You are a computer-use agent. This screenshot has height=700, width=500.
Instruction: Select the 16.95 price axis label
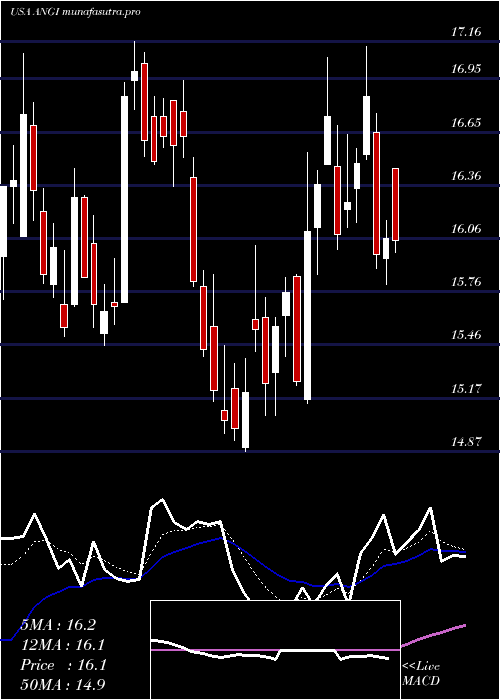click(467, 69)
